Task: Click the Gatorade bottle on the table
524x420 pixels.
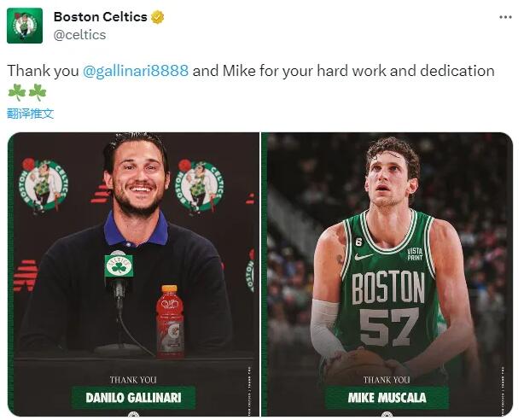Action: pyautogui.click(x=170, y=321)
